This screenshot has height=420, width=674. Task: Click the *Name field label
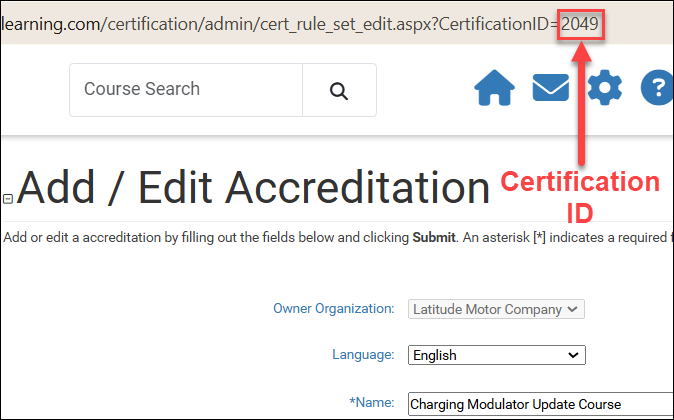click(373, 403)
